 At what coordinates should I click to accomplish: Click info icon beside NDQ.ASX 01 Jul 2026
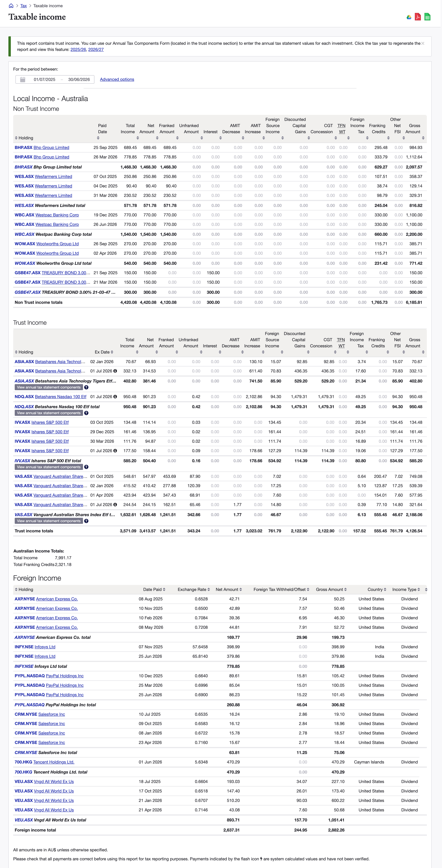[115, 397]
